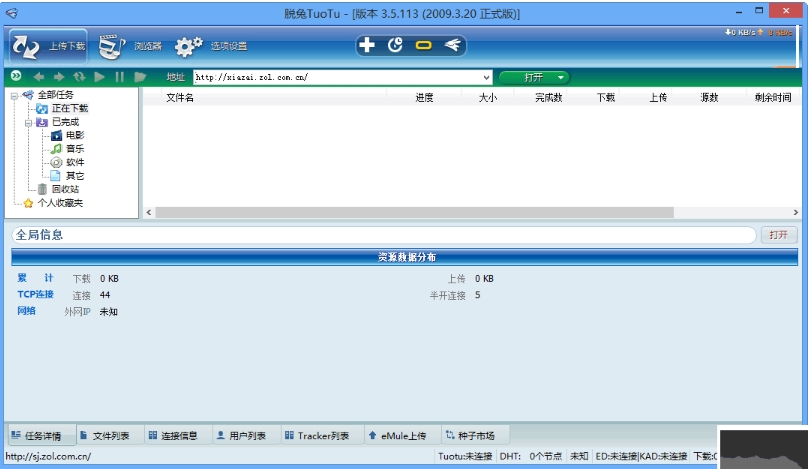Image resolution: width=808 pixels, height=469 pixels.
Task: Select the 电影 category
Action: pyautogui.click(x=75, y=135)
